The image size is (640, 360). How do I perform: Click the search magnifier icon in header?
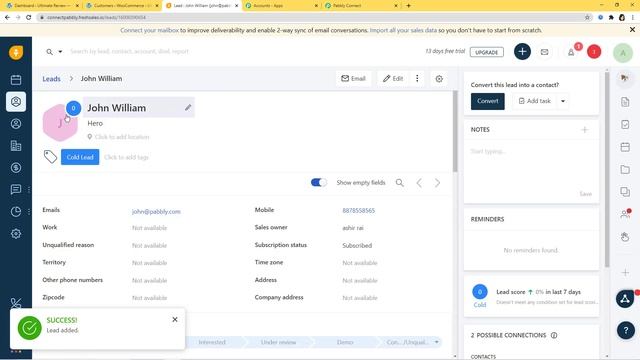coord(49,52)
